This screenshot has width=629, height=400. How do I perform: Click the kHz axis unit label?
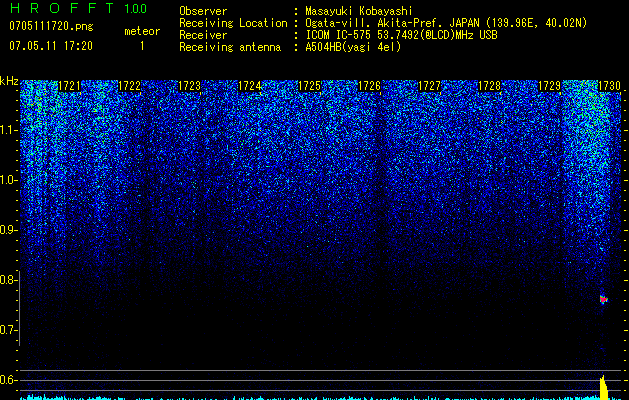tap(9, 81)
